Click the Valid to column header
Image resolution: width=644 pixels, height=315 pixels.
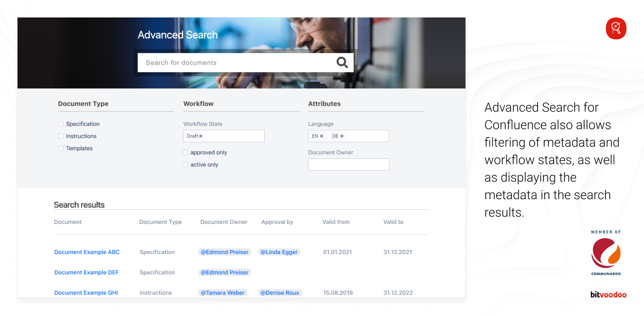393,222
